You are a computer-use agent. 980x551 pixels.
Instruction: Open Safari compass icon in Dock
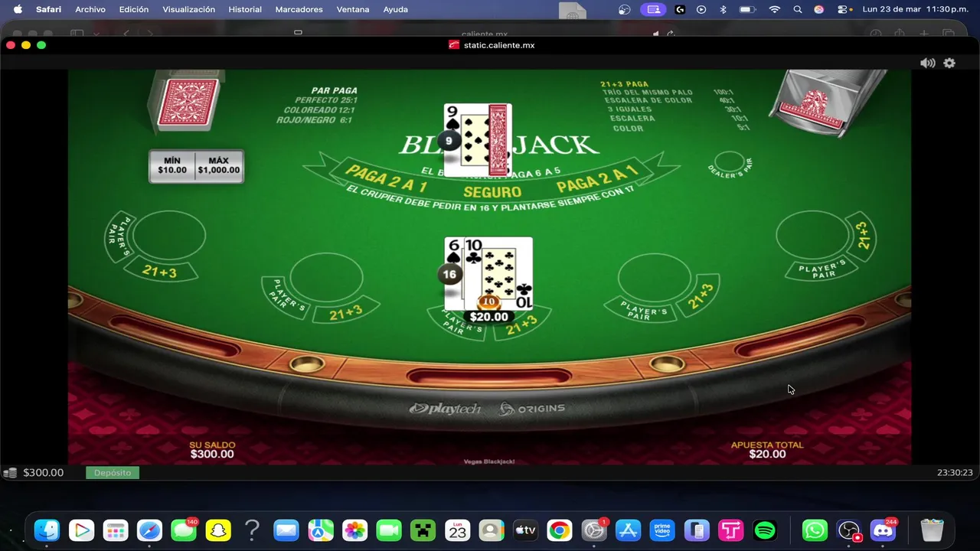click(x=149, y=530)
